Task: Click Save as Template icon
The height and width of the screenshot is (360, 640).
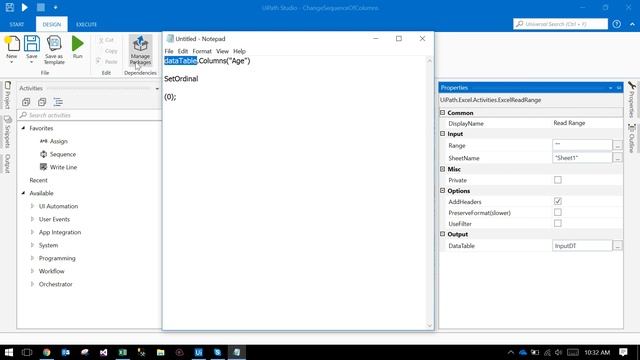Action: tap(54, 44)
